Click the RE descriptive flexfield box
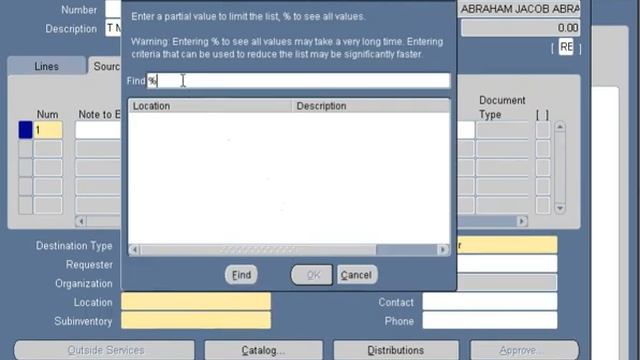 566,47
